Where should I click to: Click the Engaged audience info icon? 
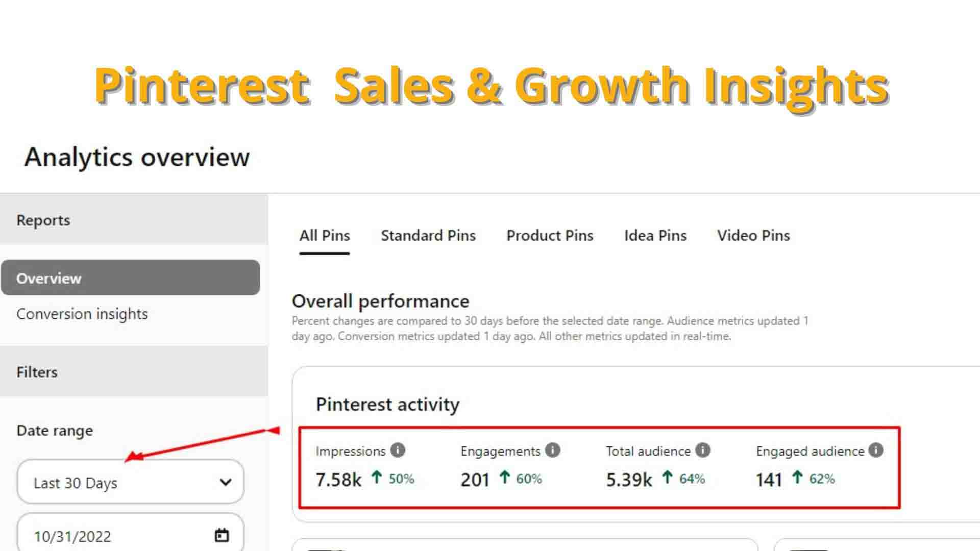[x=876, y=450]
